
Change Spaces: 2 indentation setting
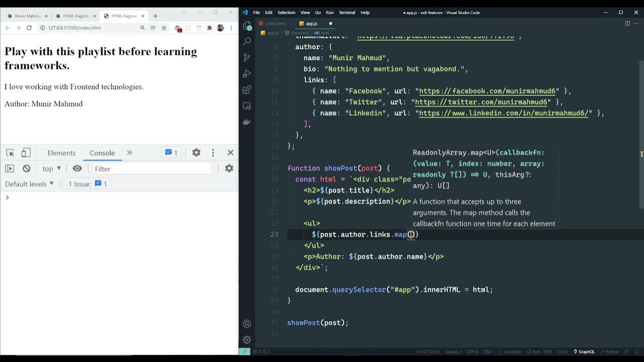[453, 351]
